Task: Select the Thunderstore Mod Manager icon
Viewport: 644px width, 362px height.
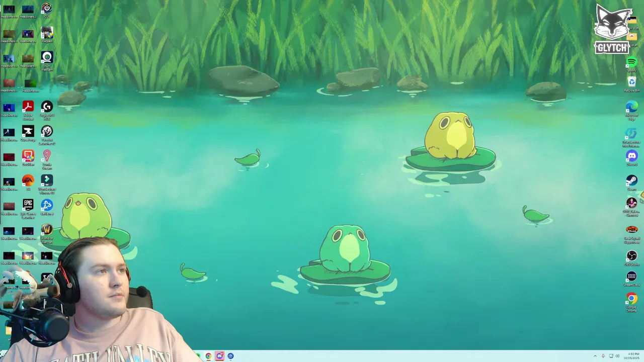Action: click(631, 137)
